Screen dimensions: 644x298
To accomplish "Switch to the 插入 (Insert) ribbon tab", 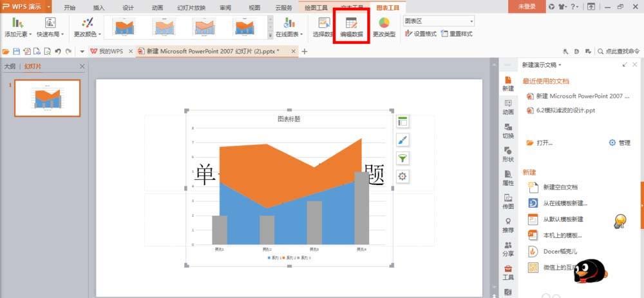I will pyautogui.click(x=99, y=7).
